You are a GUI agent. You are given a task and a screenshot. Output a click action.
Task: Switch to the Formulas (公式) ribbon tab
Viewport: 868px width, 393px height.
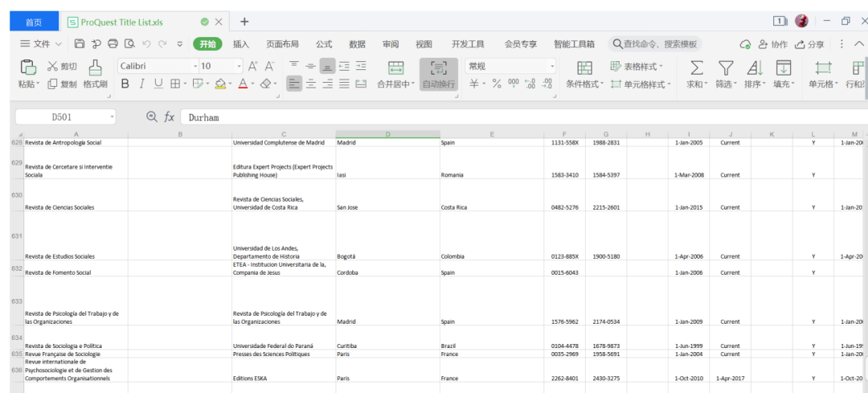click(x=324, y=44)
